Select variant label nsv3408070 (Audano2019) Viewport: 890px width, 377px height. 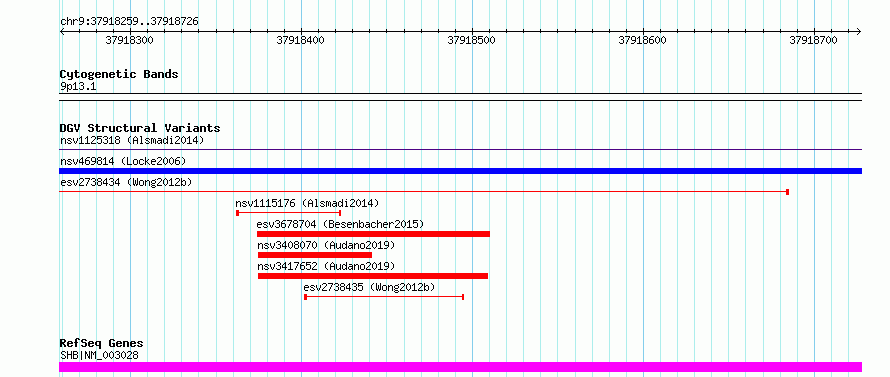pos(326,245)
